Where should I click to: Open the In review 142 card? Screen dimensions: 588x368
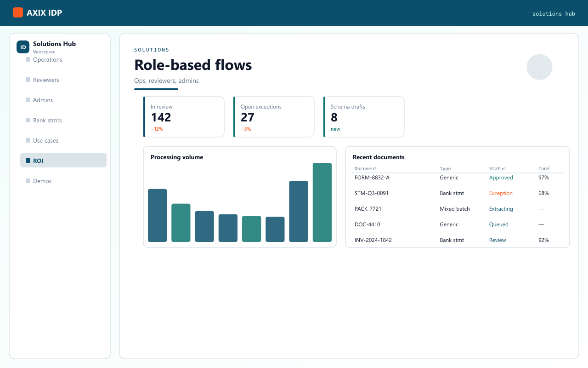point(184,117)
